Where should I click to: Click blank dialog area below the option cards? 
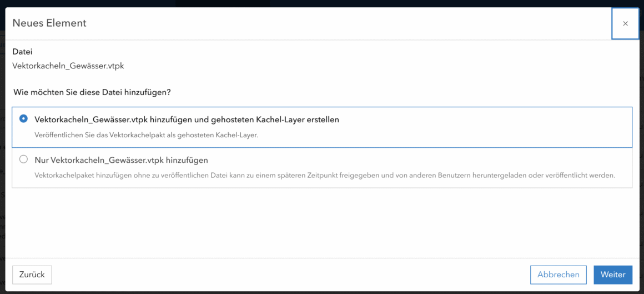322,222
